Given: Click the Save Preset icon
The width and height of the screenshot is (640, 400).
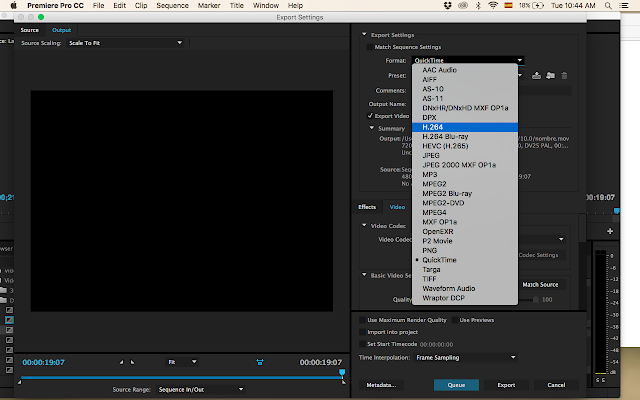Looking at the screenshot, I should (536, 76).
